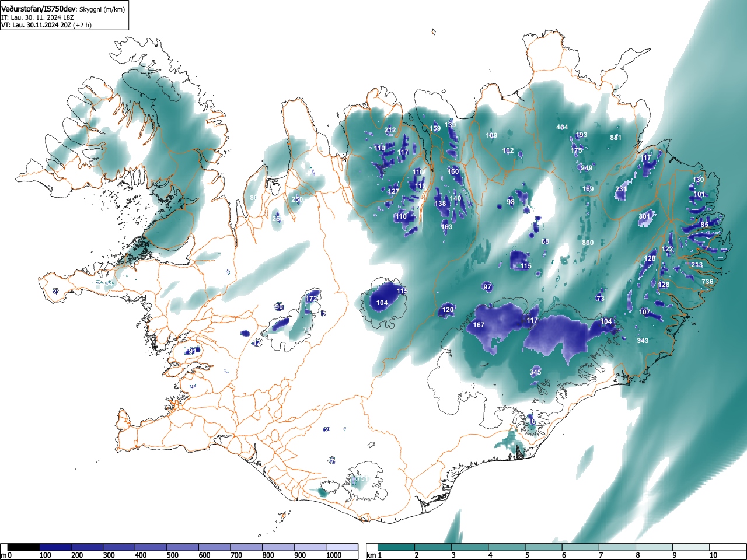The height and width of the screenshot is (560, 747).
Task: Click the visibility value '127'
Action: click(x=393, y=191)
